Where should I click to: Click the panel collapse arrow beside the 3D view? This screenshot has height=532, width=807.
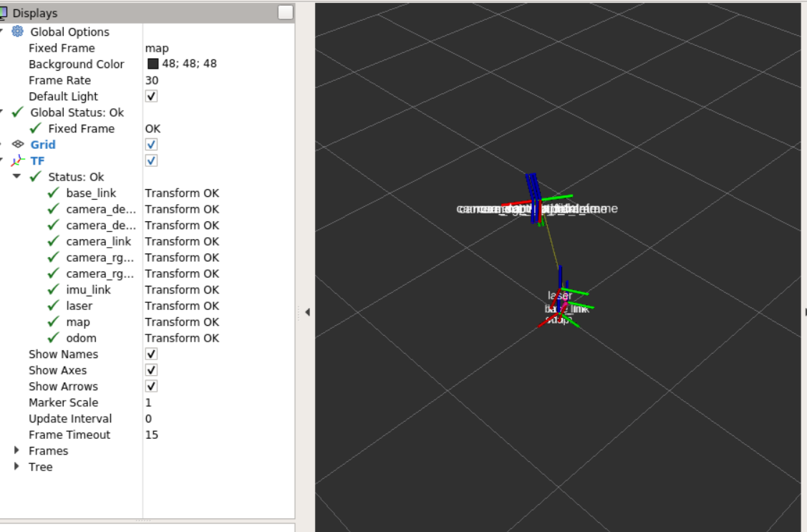tap(307, 311)
